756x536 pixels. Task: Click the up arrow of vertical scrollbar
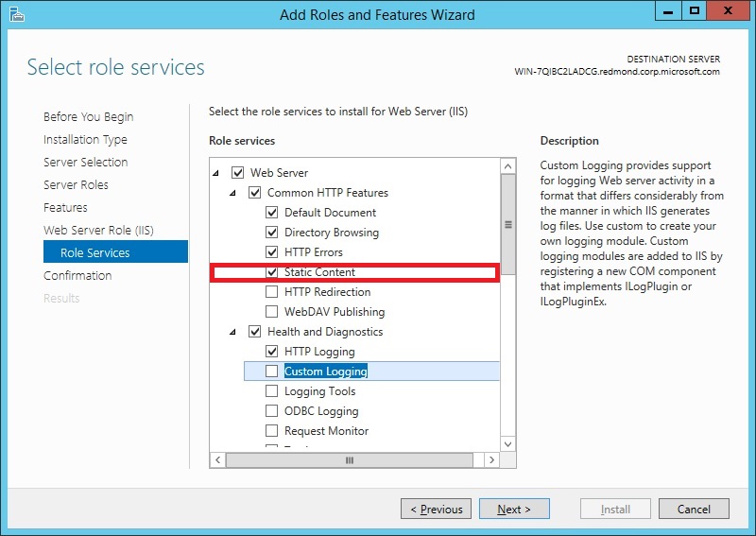click(507, 167)
